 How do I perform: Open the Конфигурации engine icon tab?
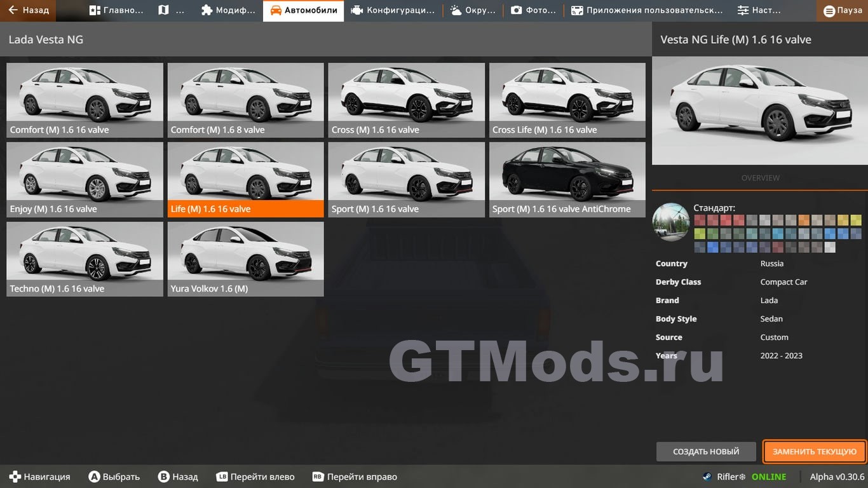(393, 10)
